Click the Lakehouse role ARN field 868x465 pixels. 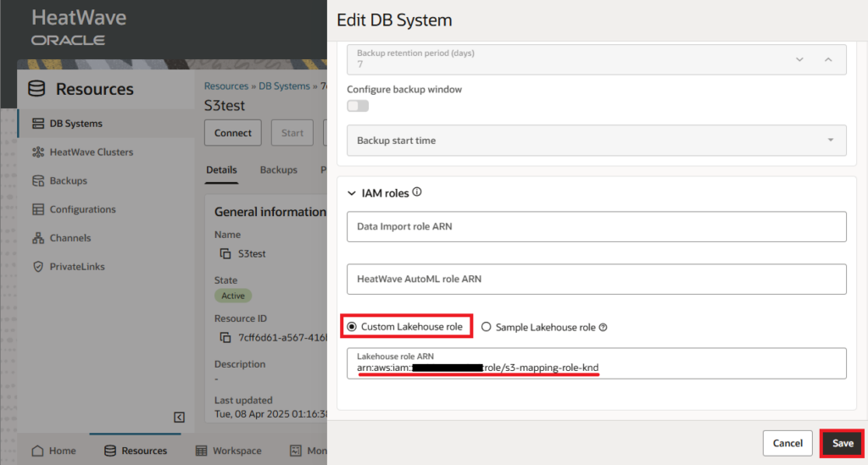[x=596, y=363]
